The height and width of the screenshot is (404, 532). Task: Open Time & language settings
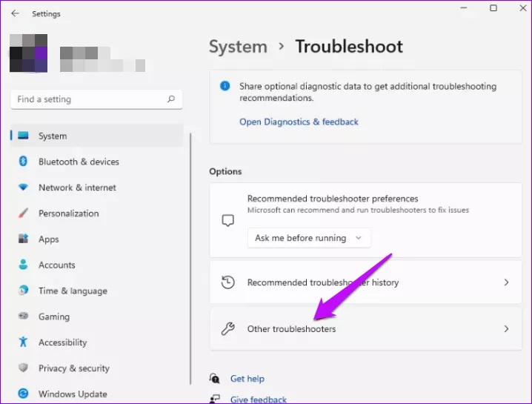point(97,291)
